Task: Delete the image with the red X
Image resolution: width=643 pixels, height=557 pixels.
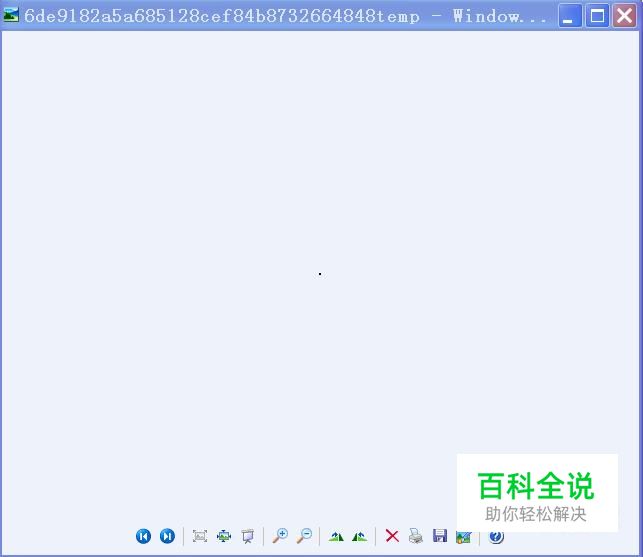Action: pyautogui.click(x=392, y=536)
